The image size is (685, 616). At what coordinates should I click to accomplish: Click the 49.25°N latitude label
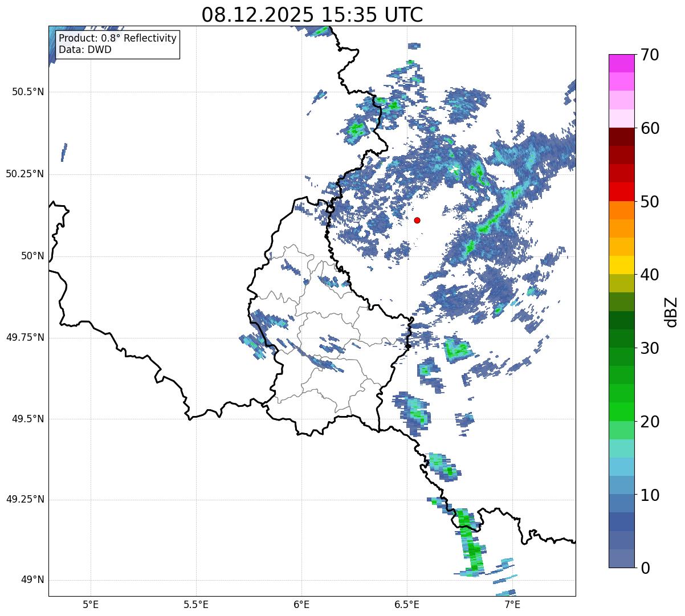[25, 500]
